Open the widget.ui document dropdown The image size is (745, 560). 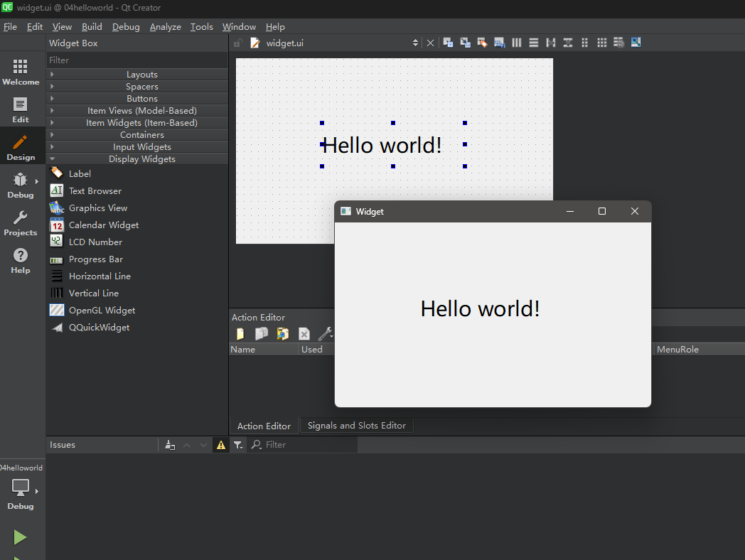point(415,43)
